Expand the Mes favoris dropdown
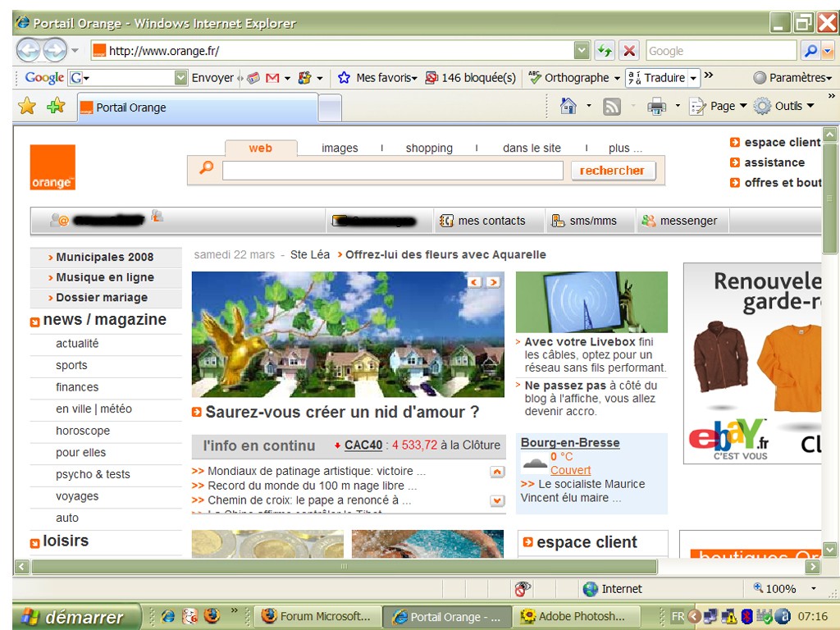 [x=378, y=78]
